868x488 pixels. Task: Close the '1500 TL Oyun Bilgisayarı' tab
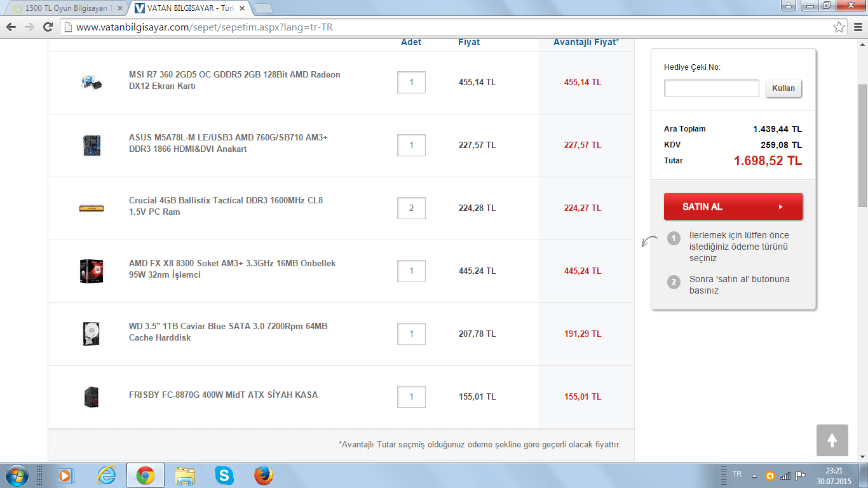[120, 8]
